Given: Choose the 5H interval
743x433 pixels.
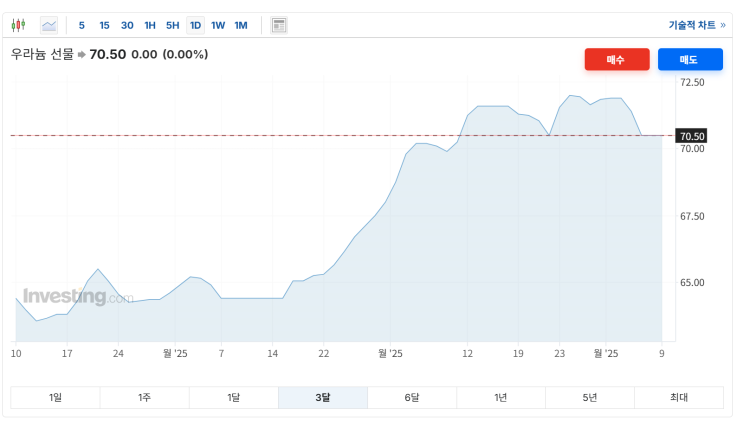Looking at the screenshot, I should (172, 25).
